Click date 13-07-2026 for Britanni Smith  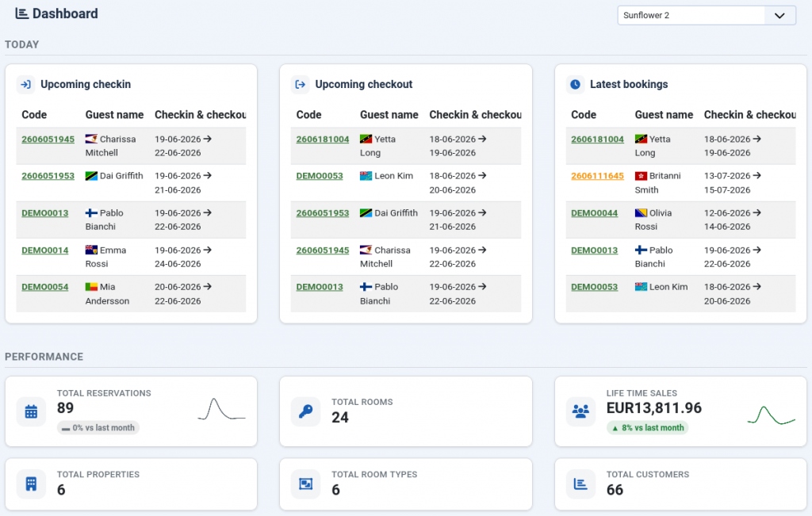[727, 176]
